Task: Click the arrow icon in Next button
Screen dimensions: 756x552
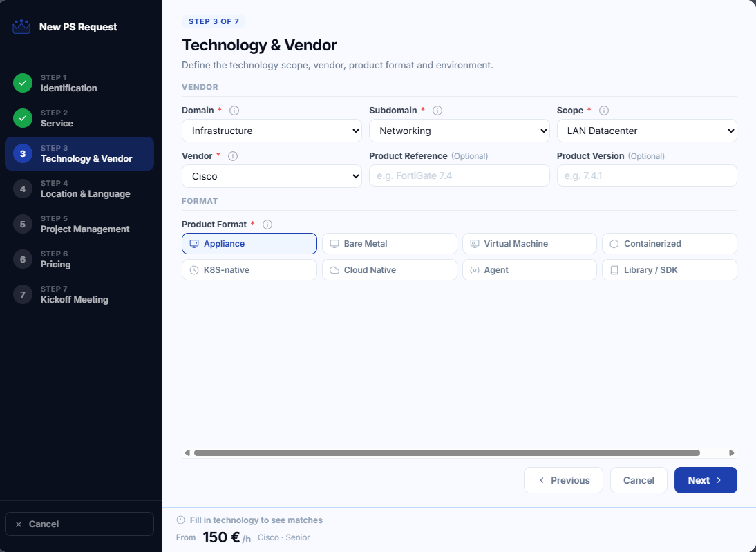Action: click(x=719, y=480)
